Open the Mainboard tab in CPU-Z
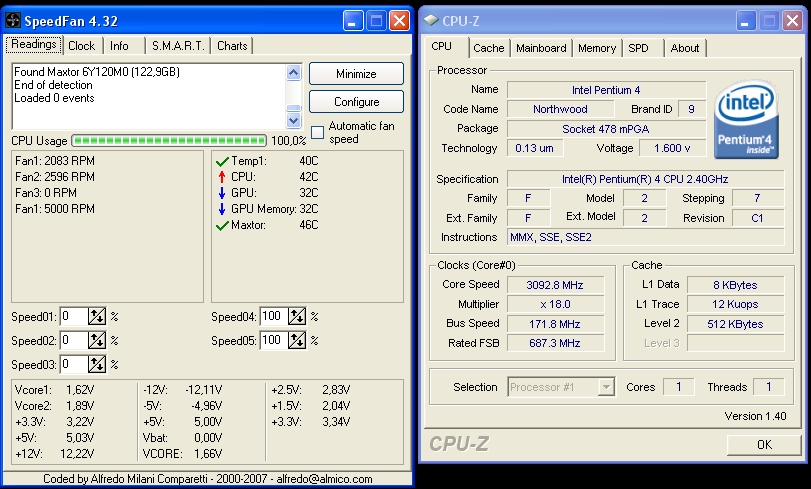This screenshot has height=489, width=811. coord(541,48)
